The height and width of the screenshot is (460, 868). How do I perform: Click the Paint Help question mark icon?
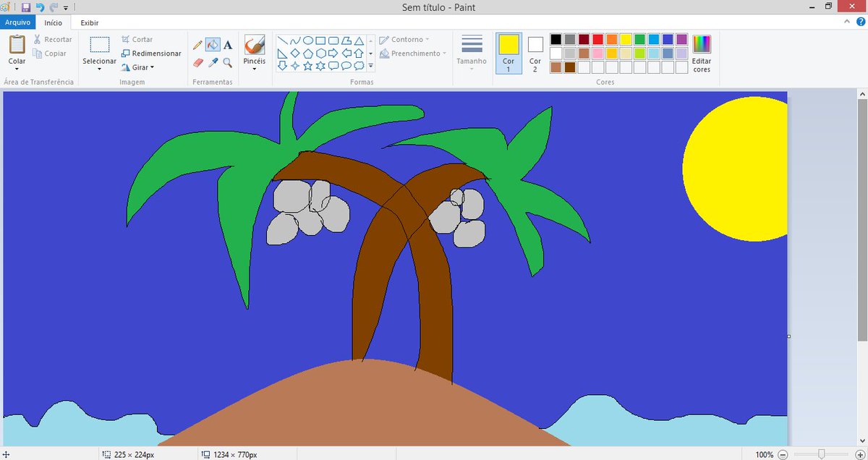pyautogui.click(x=861, y=22)
